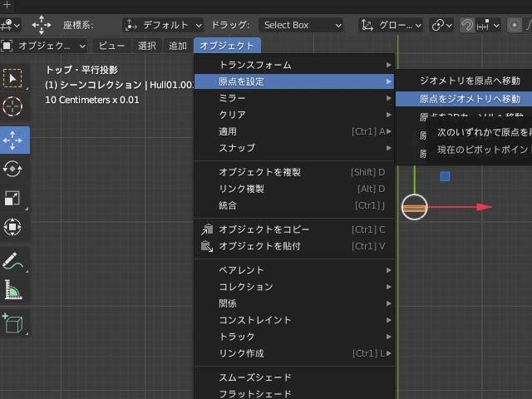Open the 選択 menu
Viewport: 532px width, 399px height.
click(147, 46)
